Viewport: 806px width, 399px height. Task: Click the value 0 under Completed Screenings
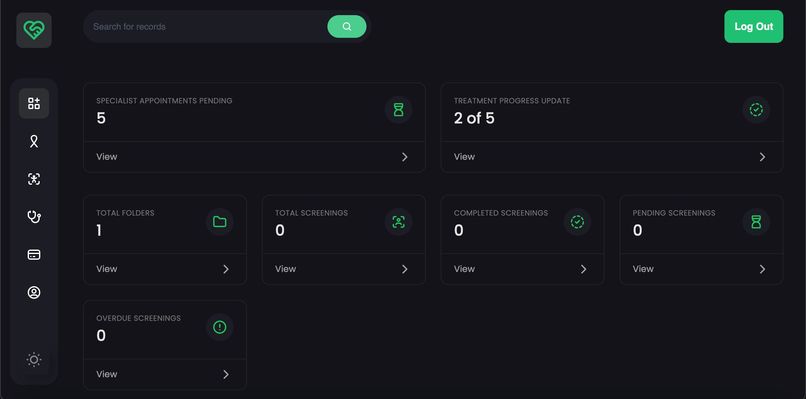[459, 230]
